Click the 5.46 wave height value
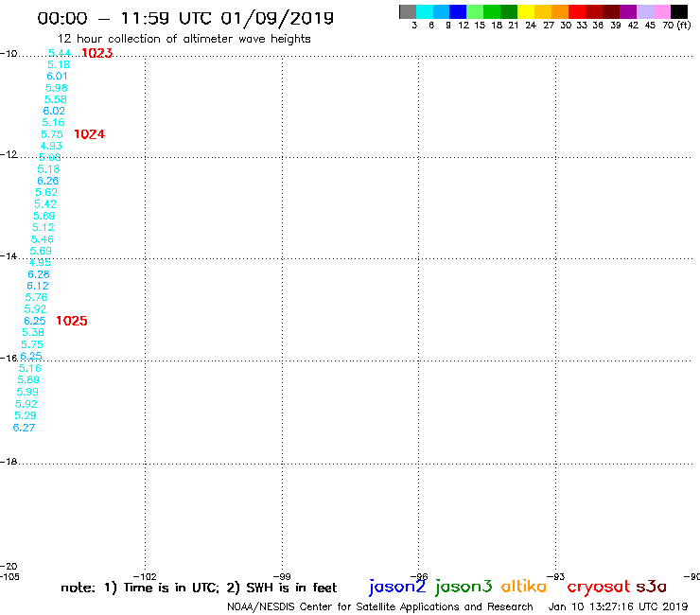Screen dimensions: 700x615 click(x=42, y=239)
